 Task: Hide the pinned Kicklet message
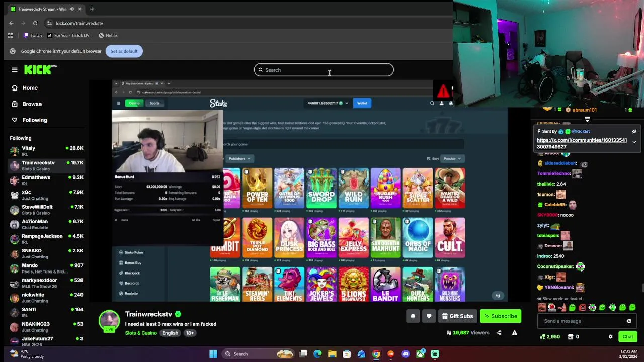pos(634,132)
